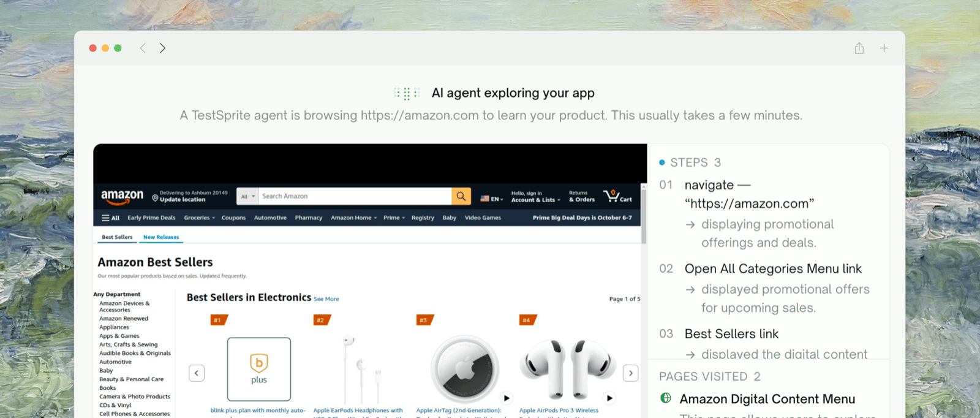Viewport: 980px width, 418px height.
Task: Select Apps & Games department
Action: (119, 336)
